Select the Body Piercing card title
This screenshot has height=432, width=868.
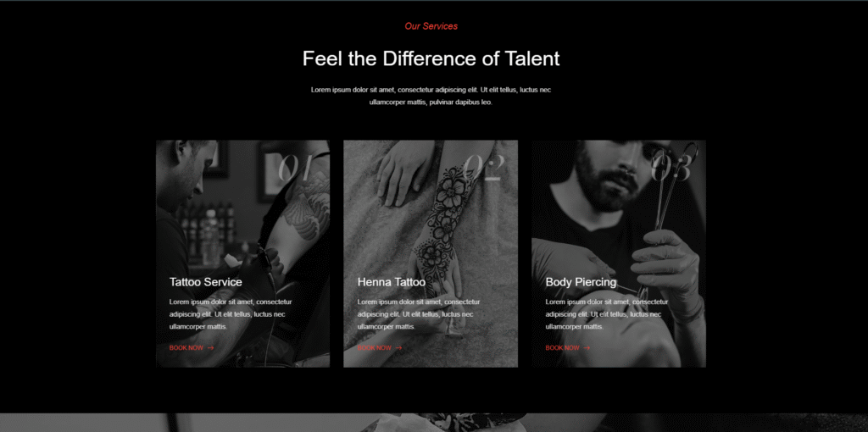pos(581,282)
